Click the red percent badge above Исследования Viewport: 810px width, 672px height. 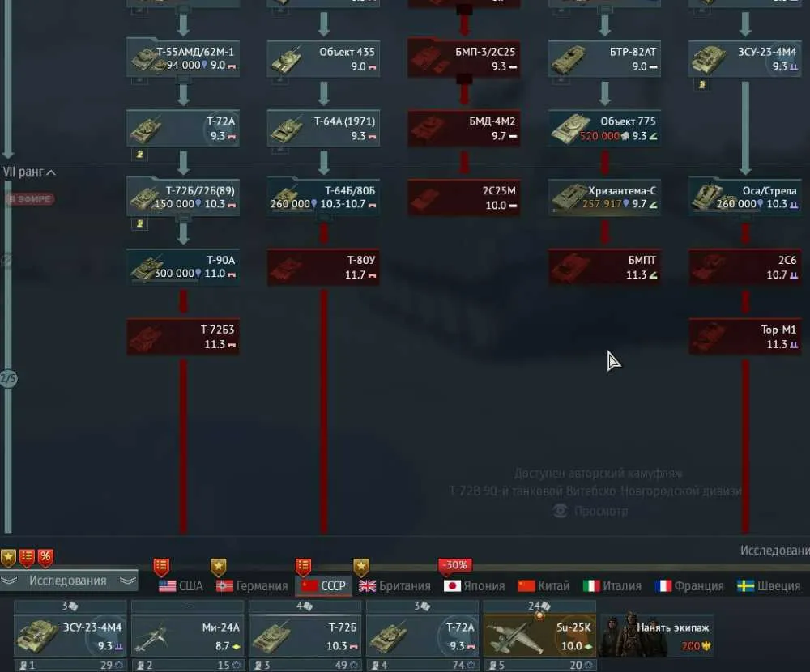point(45,557)
